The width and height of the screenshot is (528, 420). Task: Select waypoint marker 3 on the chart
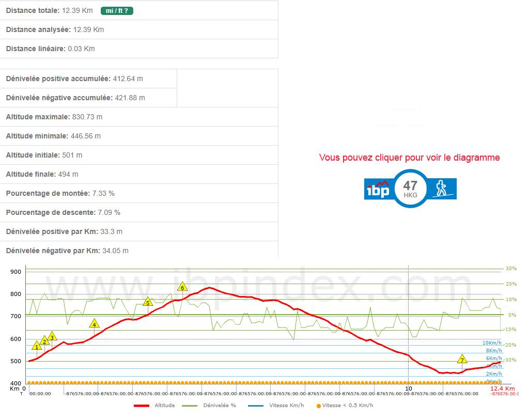coord(52,337)
